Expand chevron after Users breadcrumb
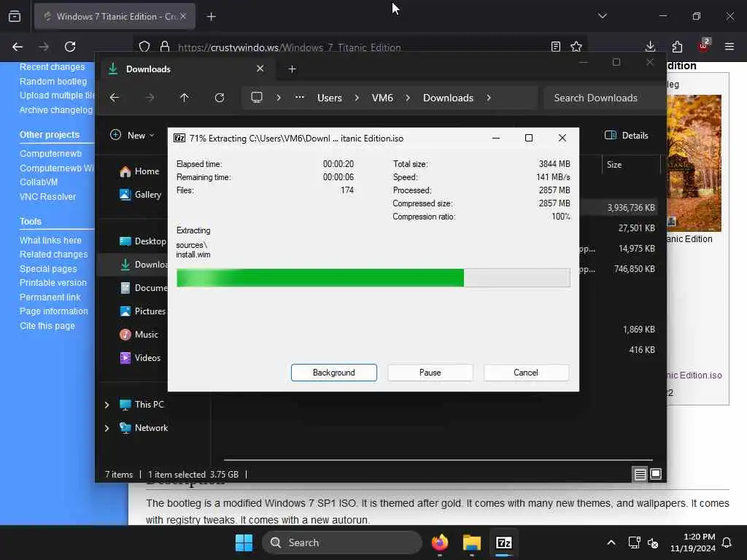Viewport: 747px width, 560px height. [x=356, y=98]
